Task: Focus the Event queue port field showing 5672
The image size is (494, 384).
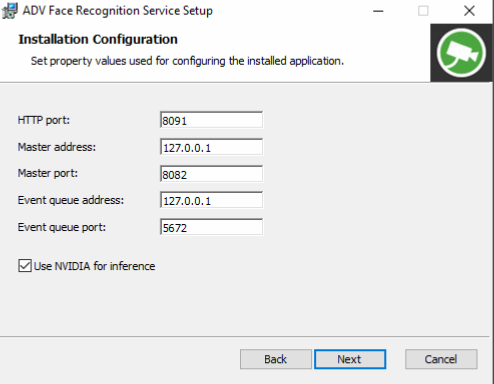Action: [211, 227]
